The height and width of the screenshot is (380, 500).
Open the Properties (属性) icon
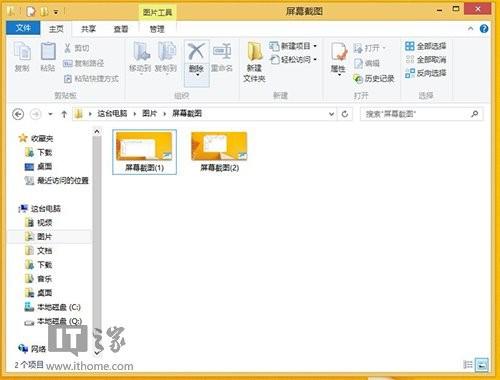[x=339, y=53]
